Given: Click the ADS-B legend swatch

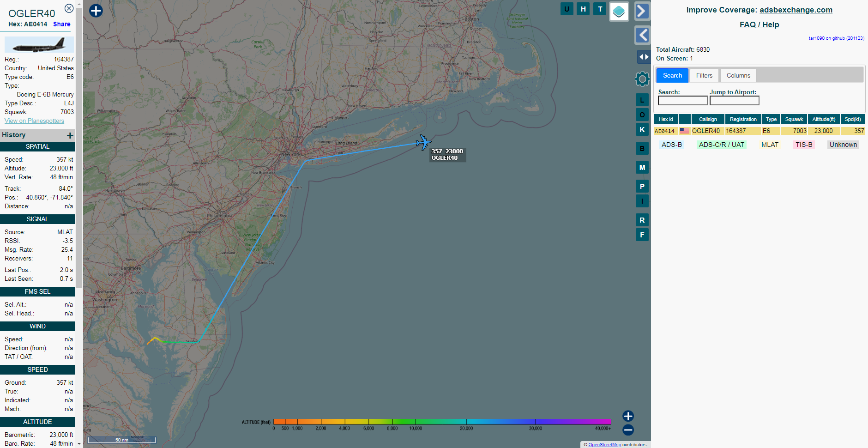Looking at the screenshot, I should (x=672, y=145).
